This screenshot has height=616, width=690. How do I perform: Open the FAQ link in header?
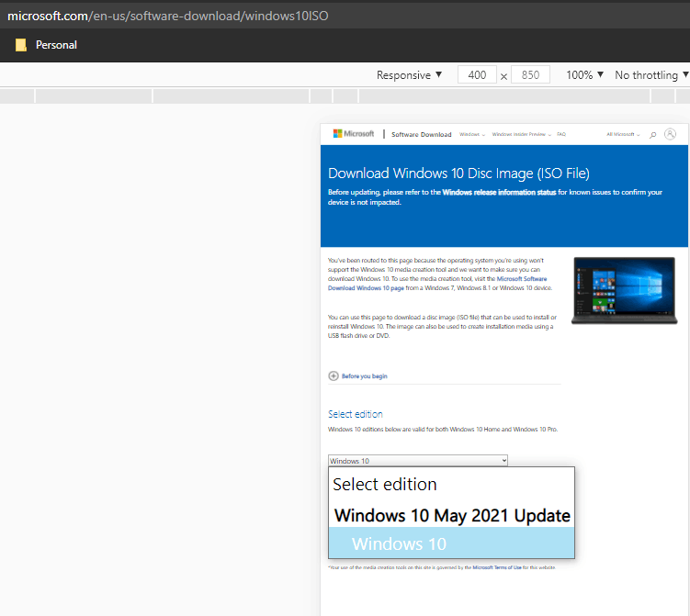(x=561, y=135)
